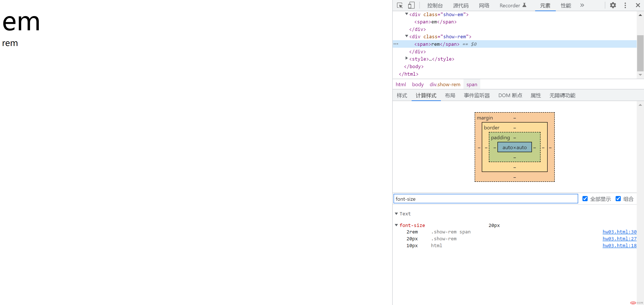Select span breadcrumb
Viewport: 644px width, 305px height.
click(472, 84)
